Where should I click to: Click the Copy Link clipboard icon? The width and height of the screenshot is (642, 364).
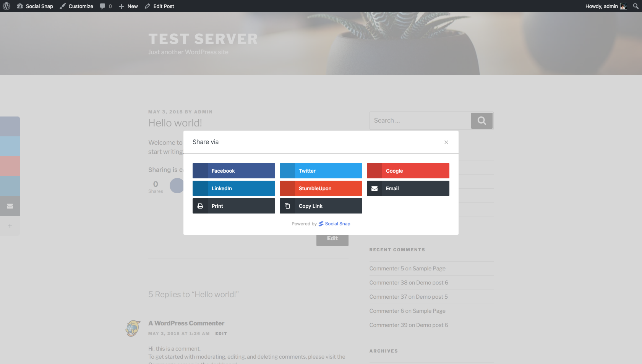point(287,206)
